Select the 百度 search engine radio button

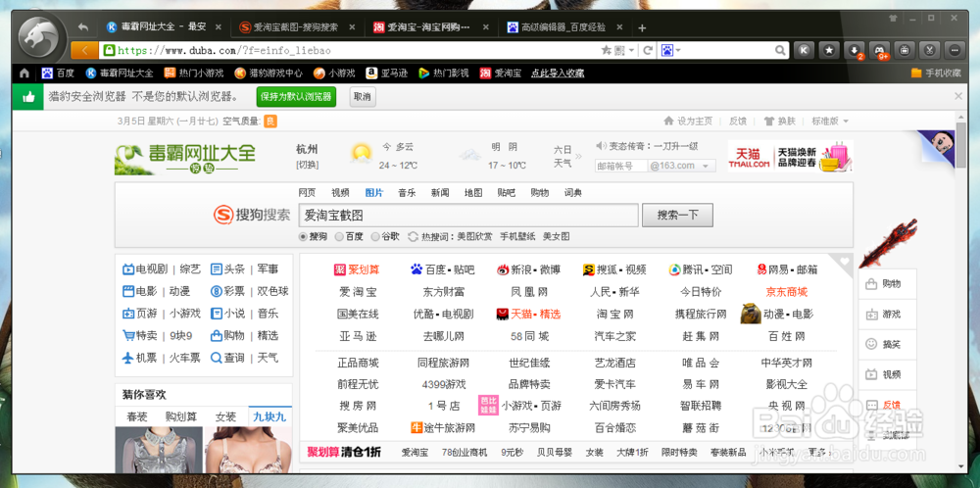[339, 237]
